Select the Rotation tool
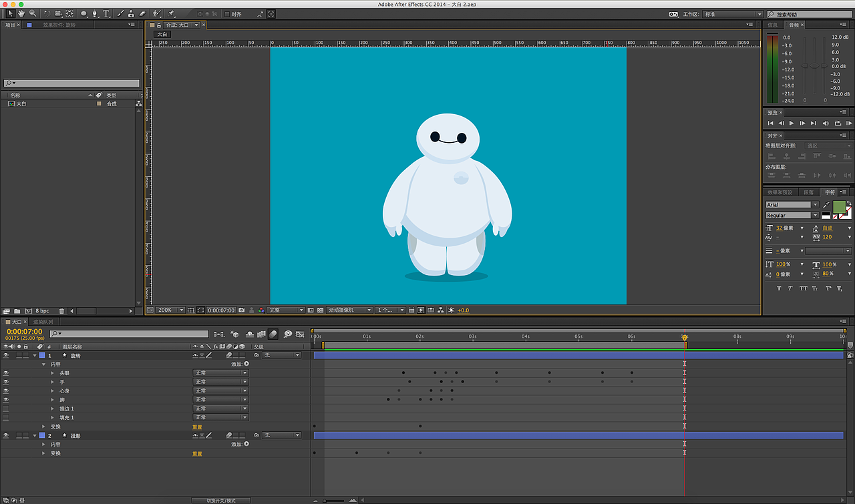855x504 pixels. coord(47,13)
